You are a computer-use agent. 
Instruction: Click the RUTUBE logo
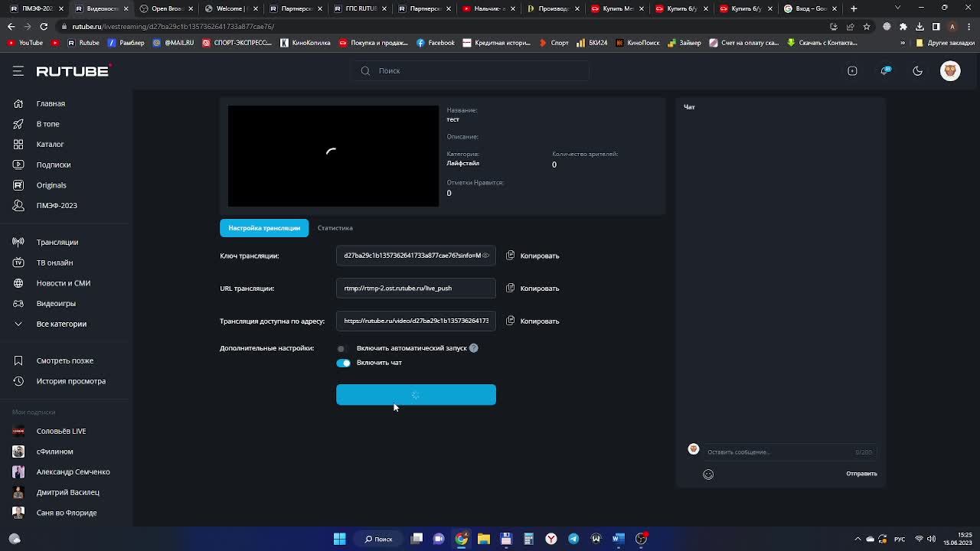(73, 71)
